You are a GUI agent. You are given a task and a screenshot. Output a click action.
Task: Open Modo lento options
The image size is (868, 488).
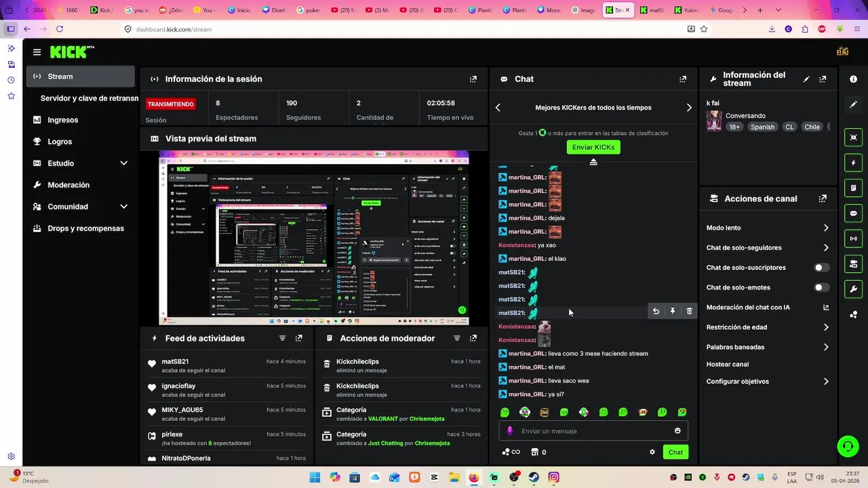[768, 228]
